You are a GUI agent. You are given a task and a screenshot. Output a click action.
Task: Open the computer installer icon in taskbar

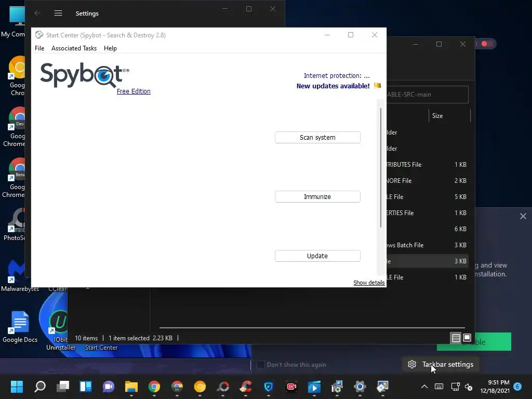click(x=337, y=387)
